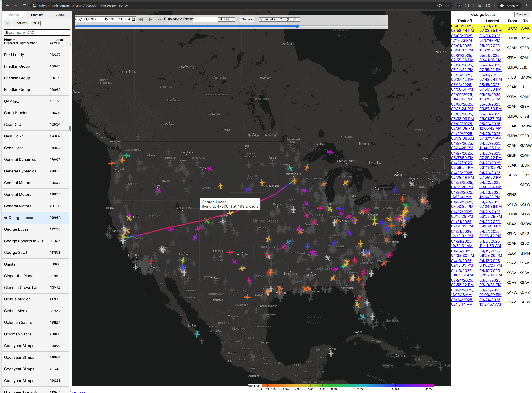Click the rewind playback button
532x393 pixels.
tap(141, 20)
